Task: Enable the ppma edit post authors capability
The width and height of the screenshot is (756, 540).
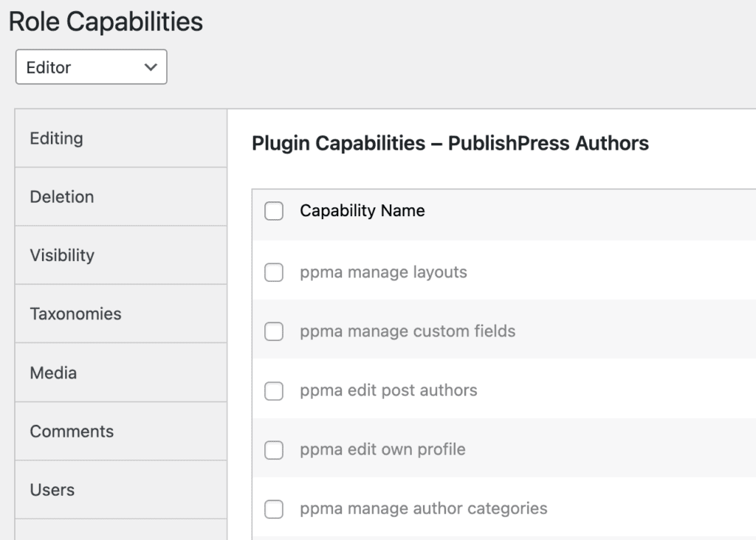Action: tap(274, 391)
